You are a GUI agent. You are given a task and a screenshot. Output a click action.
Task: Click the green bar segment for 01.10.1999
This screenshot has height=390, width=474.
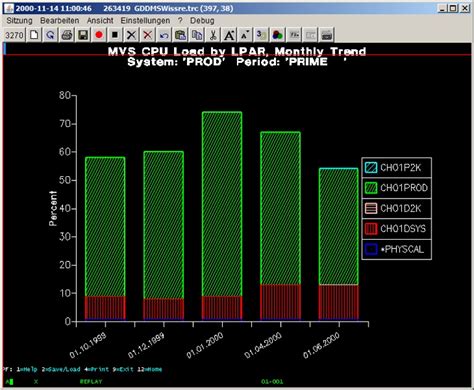point(105,227)
